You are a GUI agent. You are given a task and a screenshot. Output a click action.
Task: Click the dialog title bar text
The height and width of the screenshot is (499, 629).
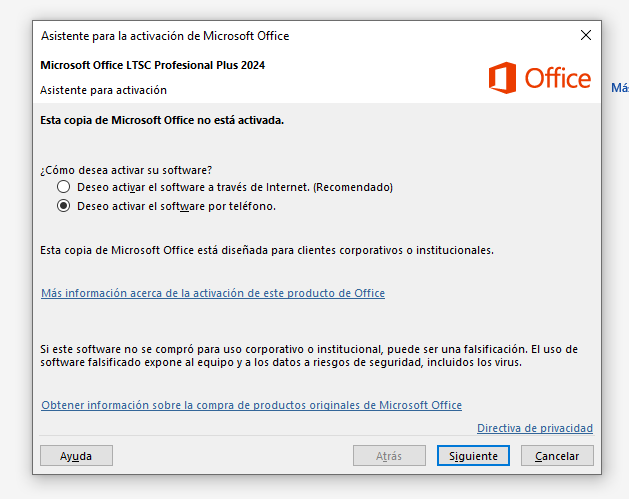click(x=165, y=36)
